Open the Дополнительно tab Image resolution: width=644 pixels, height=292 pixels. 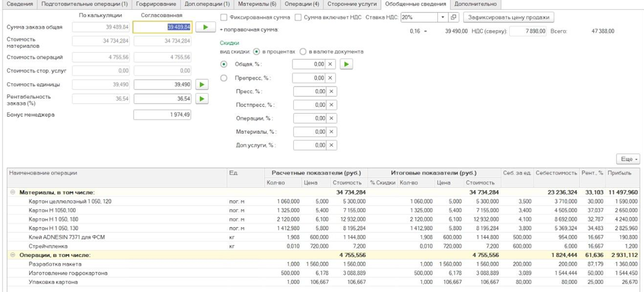pyautogui.click(x=475, y=4)
